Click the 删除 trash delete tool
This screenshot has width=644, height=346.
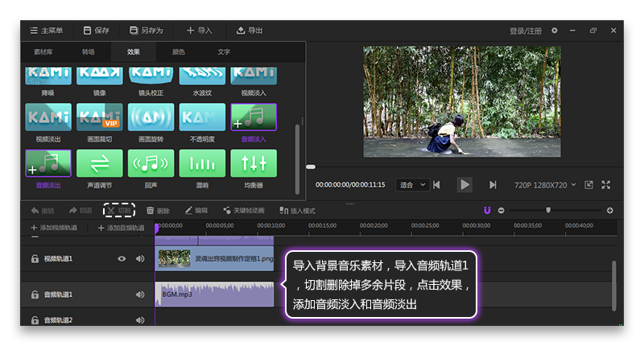tap(158, 211)
